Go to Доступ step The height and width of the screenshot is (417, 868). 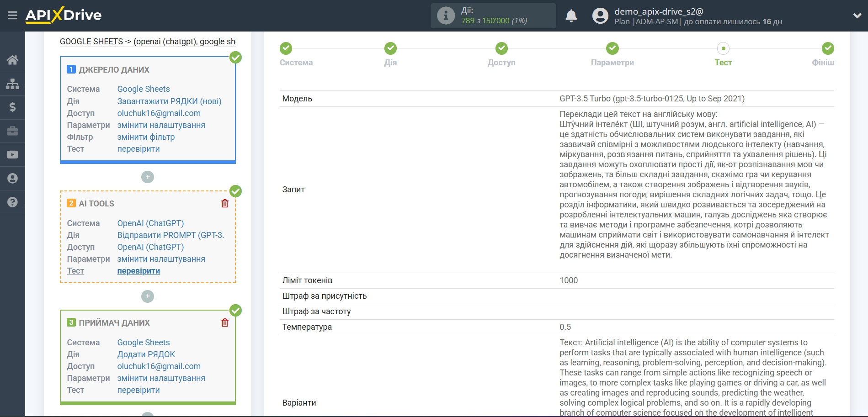[x=501, y=48]
